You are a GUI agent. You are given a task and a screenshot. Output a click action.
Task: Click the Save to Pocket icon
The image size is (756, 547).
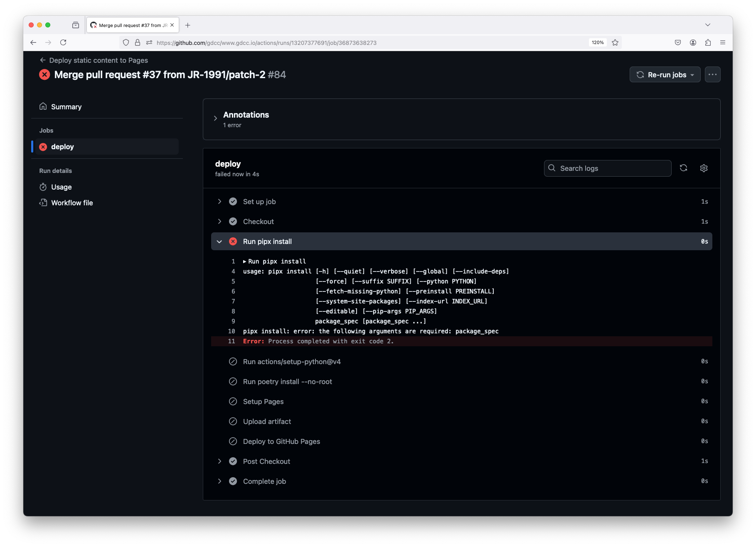[x=678, y=42]
